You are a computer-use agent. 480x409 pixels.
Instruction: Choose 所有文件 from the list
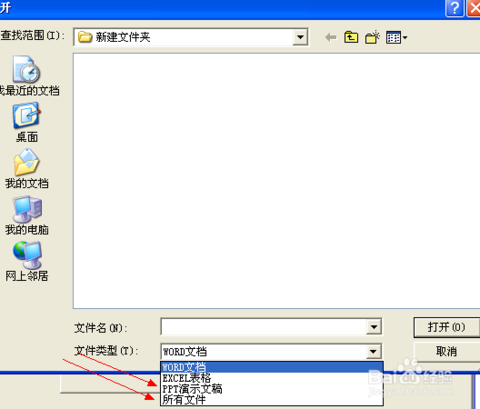[x=272, y=399]
